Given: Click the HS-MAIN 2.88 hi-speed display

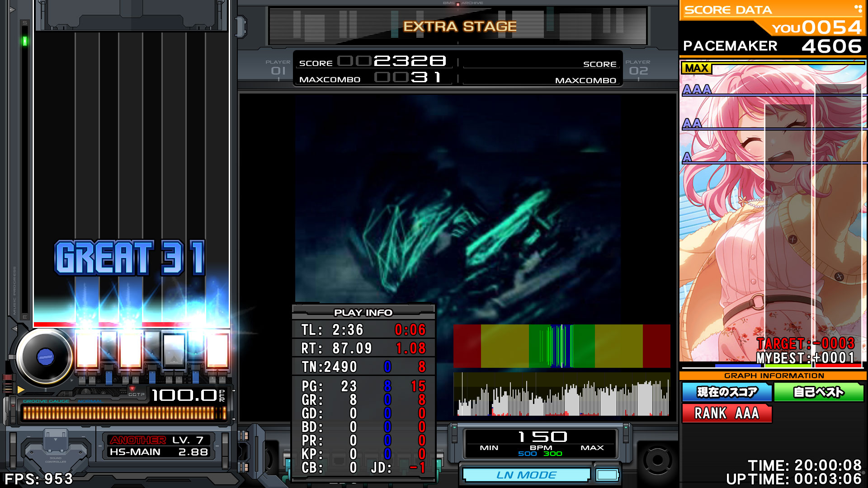Looking at the screenshot, I should (x=159, y=452).
